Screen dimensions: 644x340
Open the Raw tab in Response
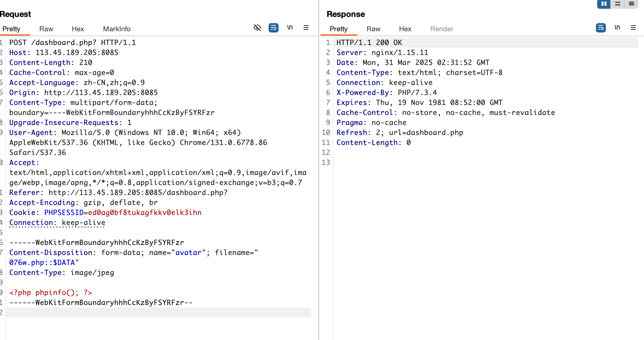[374, 29]
